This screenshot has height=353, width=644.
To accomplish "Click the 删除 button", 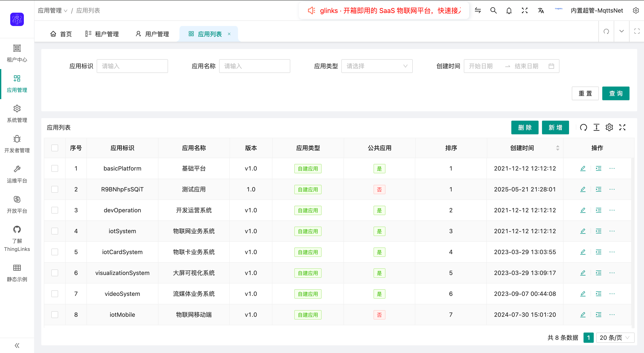I will 525,127.
